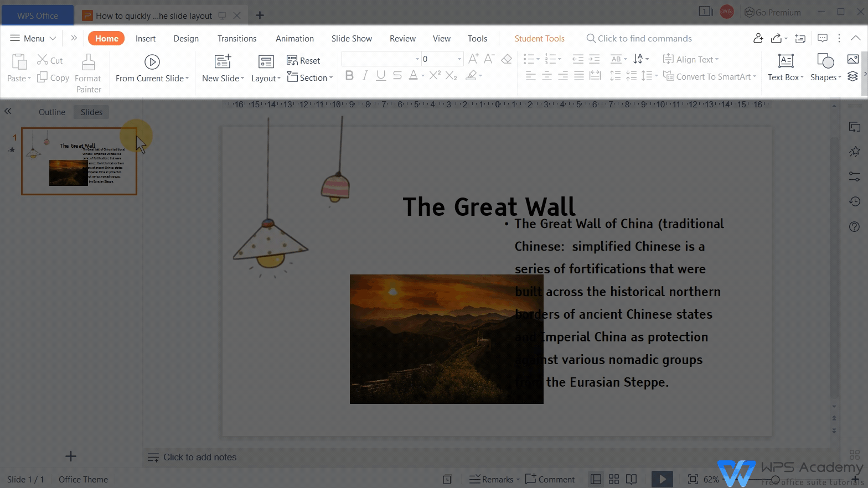The width and height of the screenshot is (868, 488).
Task: Center align the text
Action: [547, 76]
